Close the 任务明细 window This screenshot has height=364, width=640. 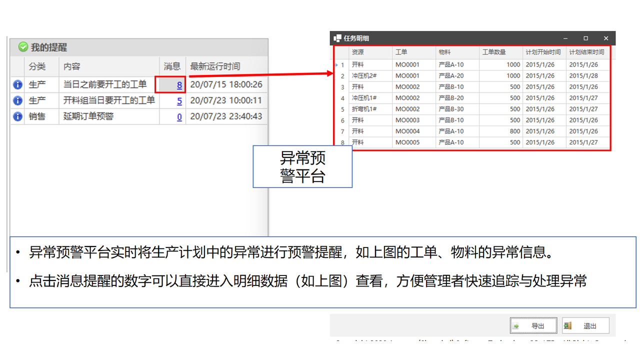tap(605, 38)
